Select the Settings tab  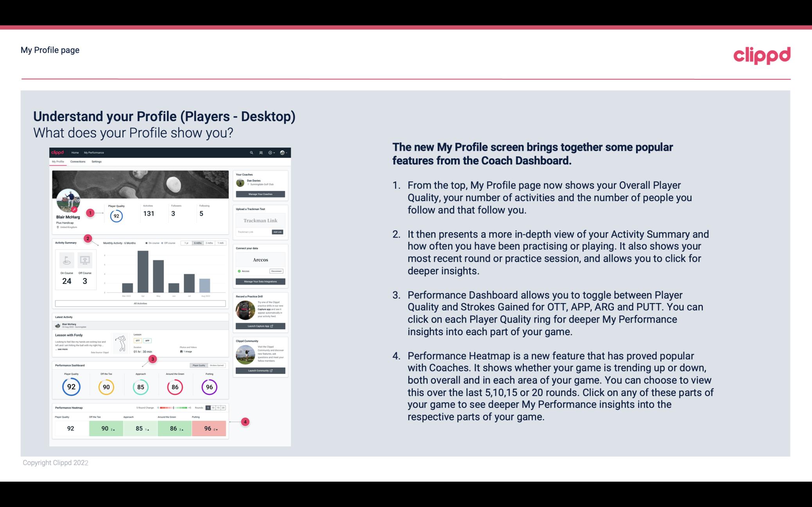pos(97,161)
